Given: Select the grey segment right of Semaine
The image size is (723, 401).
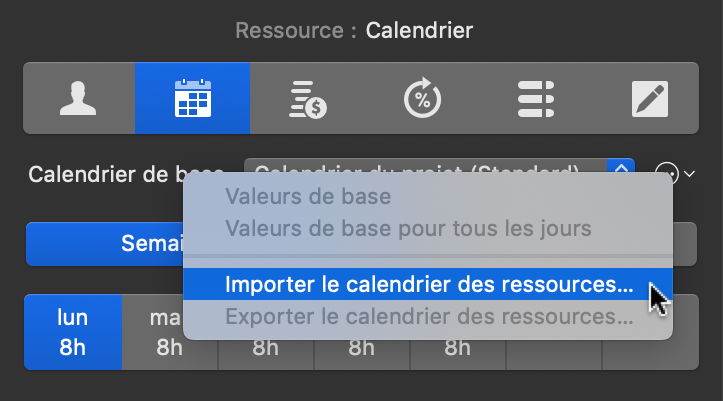Looking at the screenshot, I should [684, 243].
